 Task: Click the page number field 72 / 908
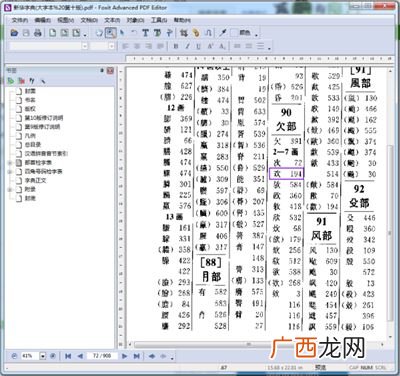click(102, 356)
